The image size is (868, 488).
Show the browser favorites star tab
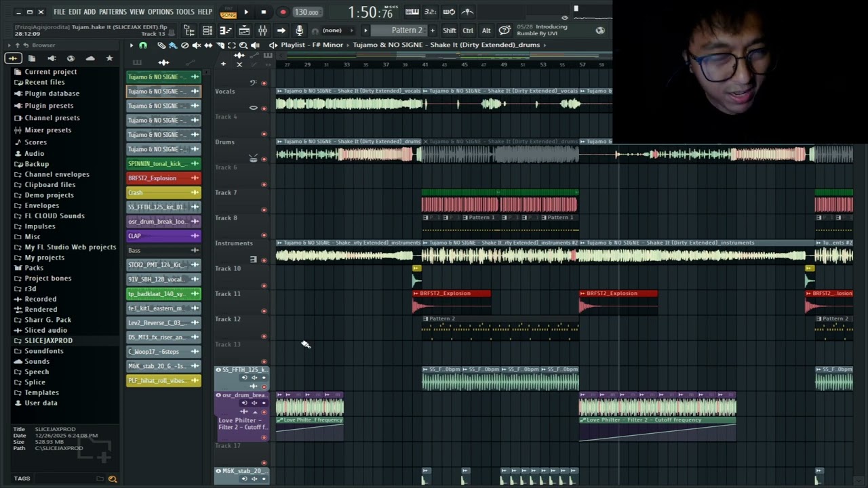tap(109, 58)
